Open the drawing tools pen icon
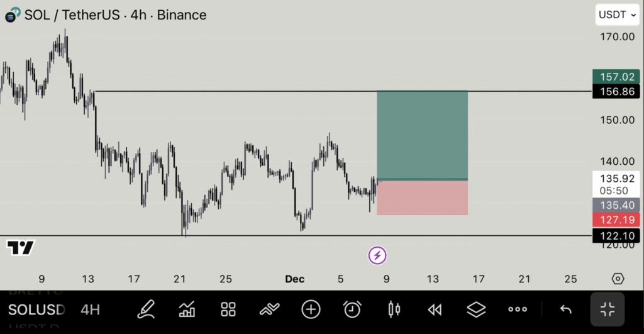This screenshot has width=644, height=334. tap(146, 309)
